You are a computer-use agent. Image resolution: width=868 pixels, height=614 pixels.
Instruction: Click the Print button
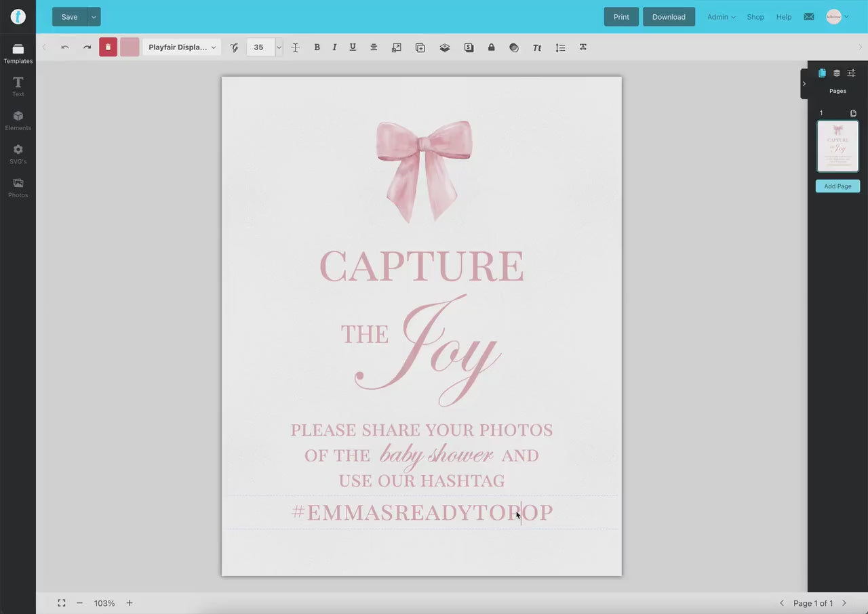(621, 17)
